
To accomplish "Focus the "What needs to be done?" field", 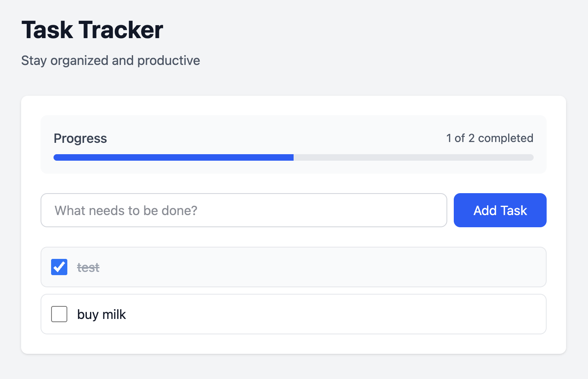I will [243, 210].
